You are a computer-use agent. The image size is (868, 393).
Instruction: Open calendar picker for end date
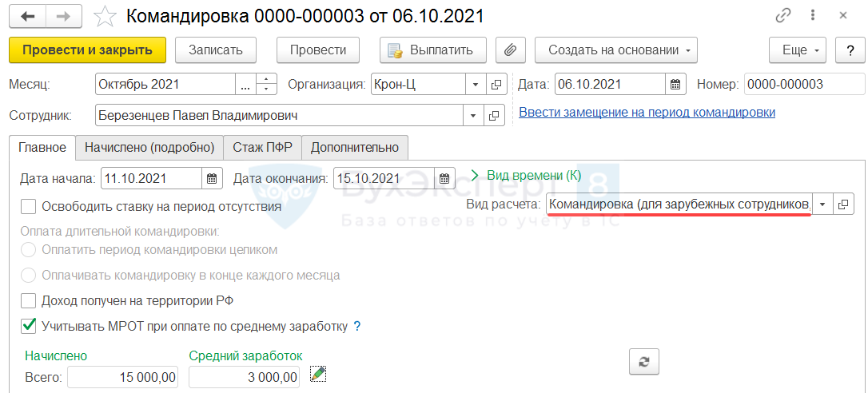tap(444, 178)
